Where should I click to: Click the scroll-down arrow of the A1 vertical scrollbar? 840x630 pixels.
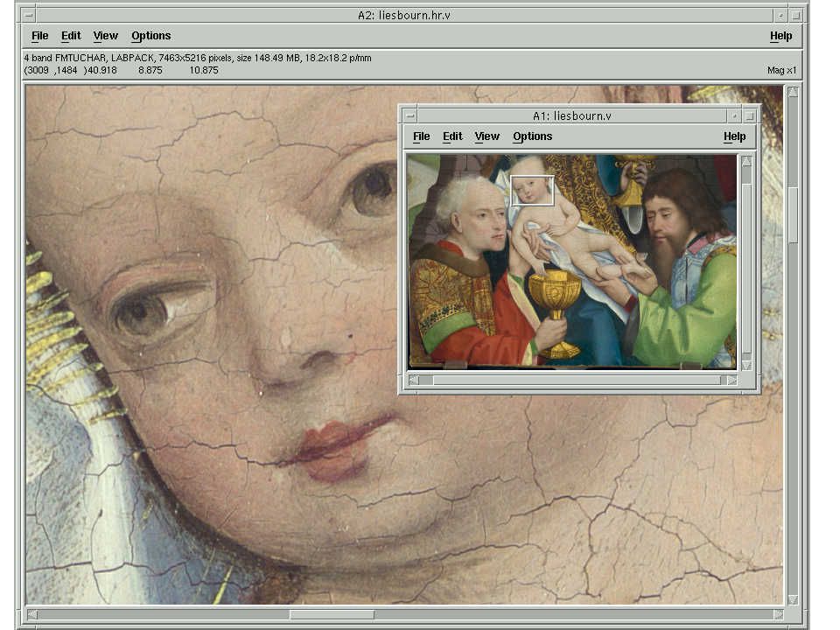pos(746,365)
